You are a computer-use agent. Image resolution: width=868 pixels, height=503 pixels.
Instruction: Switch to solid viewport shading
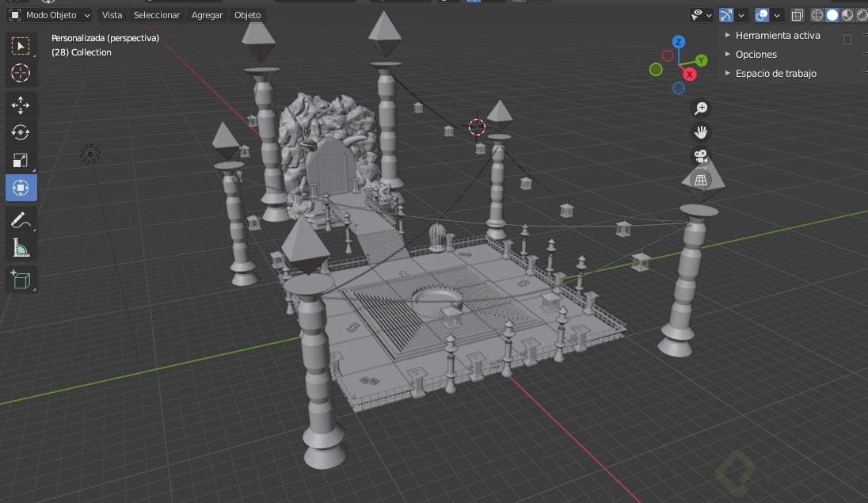pyautogui.click(x=832, y=15)
